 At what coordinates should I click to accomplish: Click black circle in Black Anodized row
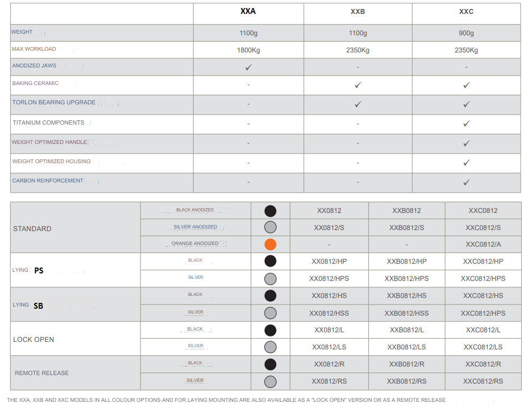(x=271, y=211)
